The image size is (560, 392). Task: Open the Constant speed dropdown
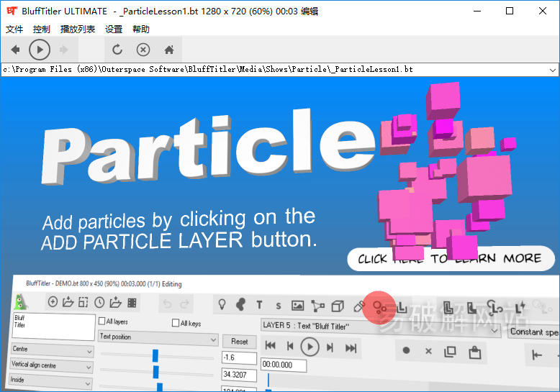533,332
